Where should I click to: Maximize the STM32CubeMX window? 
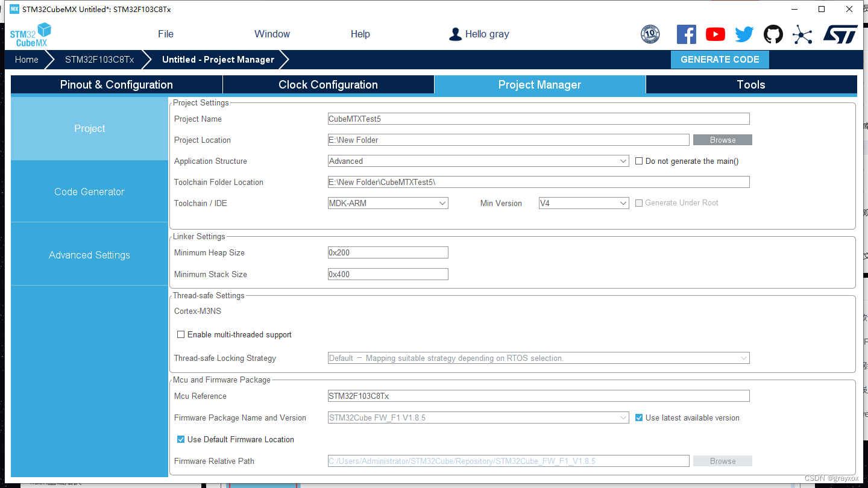pyautogui.click(x=821, y=9)
